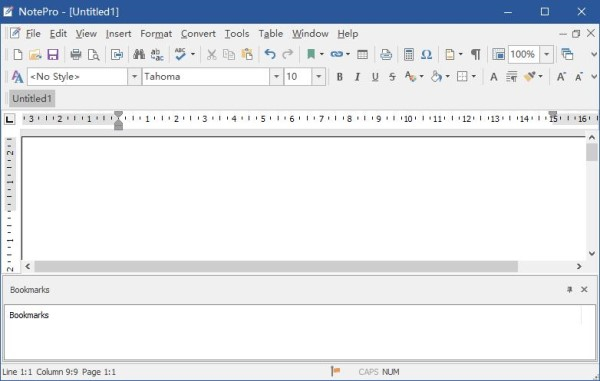Cut selection with the scissors icon

coord(211,54)
